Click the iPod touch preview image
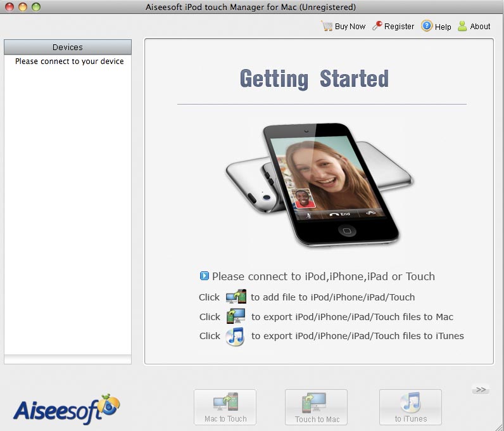This screenshot has width=504, height=431. (x=319, y=185)
